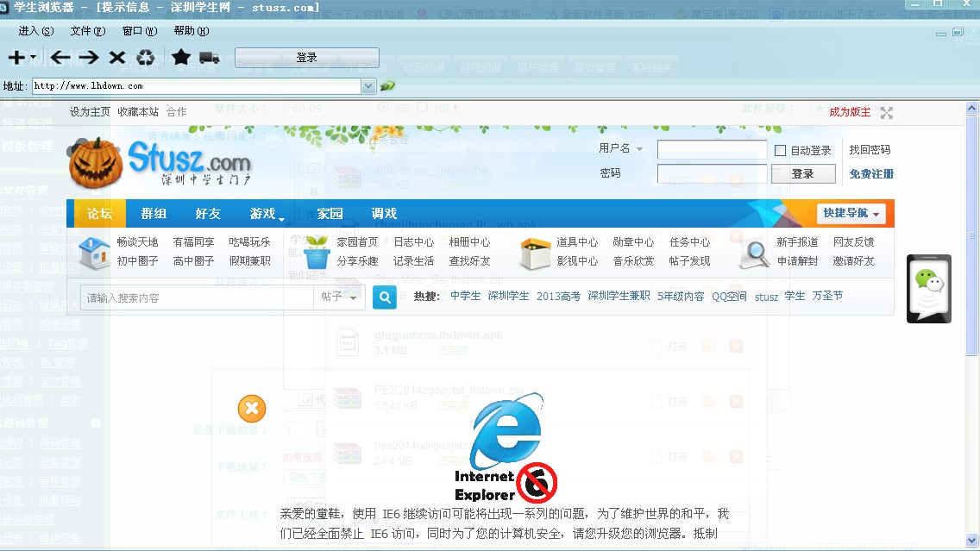980x551 pixels.
Task: Click the 设为主页 link
Action: click(90, 112)
